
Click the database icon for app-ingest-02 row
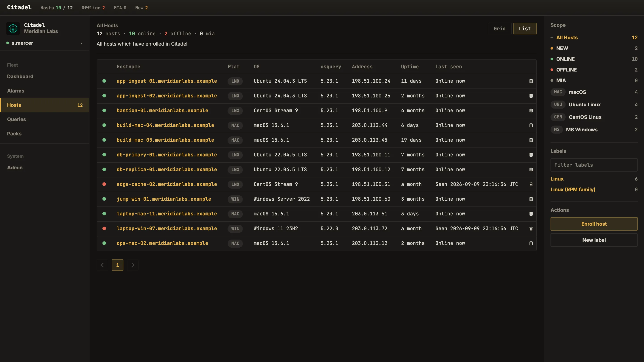pos(531,96)
